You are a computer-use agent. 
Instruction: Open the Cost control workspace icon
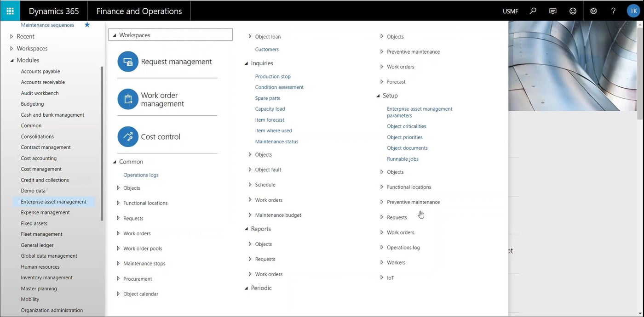point(127,136)
